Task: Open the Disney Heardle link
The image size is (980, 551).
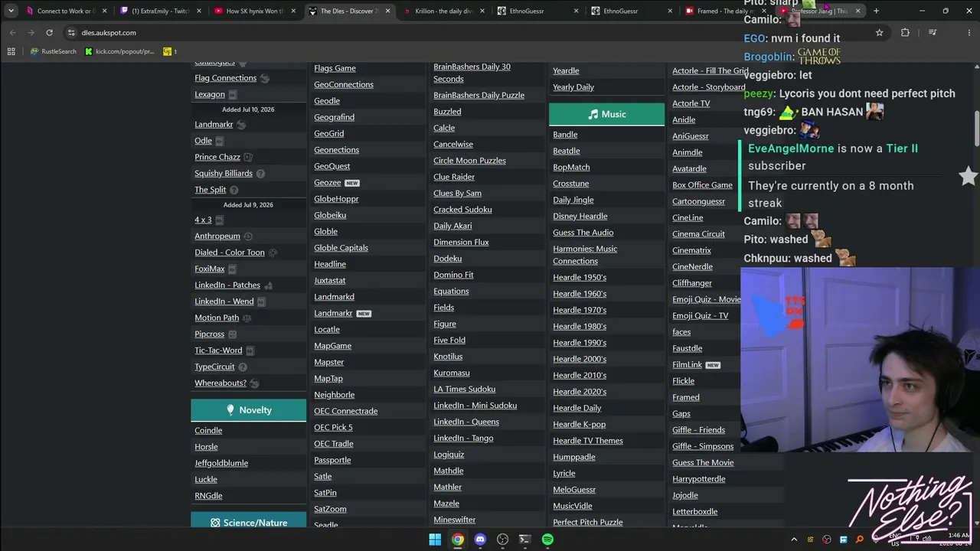Action: [x=580, y=217]
